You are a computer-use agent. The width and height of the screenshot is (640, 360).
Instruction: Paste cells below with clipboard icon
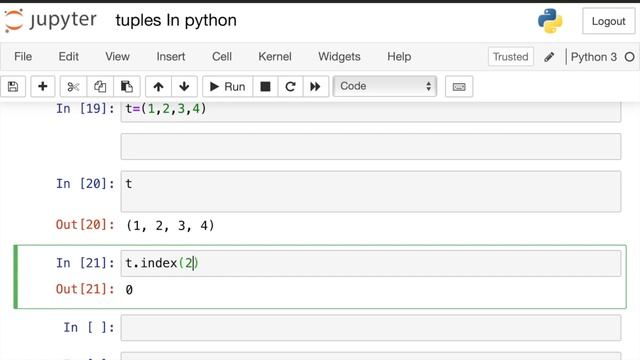127,87
